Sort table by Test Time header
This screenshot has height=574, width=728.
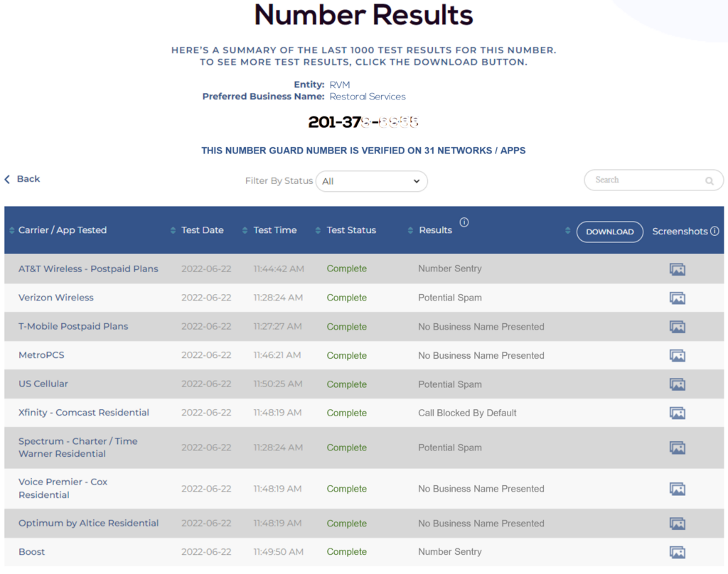pyautogui.click(x=274, y=230)
